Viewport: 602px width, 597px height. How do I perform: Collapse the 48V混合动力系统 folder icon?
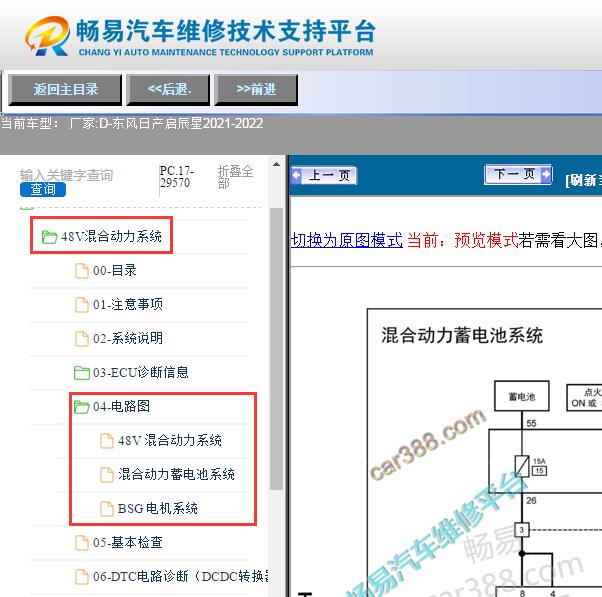(49, 237)
